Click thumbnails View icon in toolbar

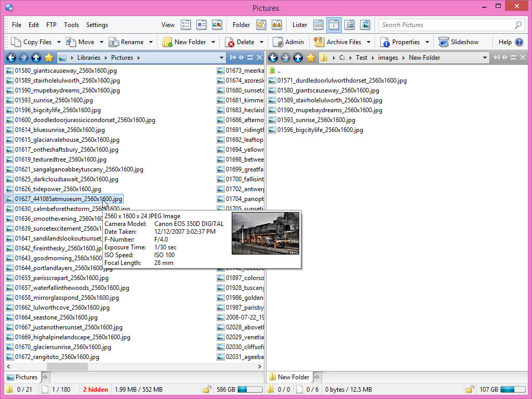[217, 25]
